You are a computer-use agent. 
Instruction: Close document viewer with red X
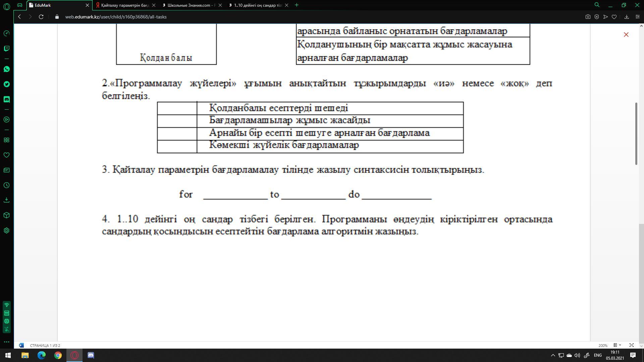tap(626, 35)
